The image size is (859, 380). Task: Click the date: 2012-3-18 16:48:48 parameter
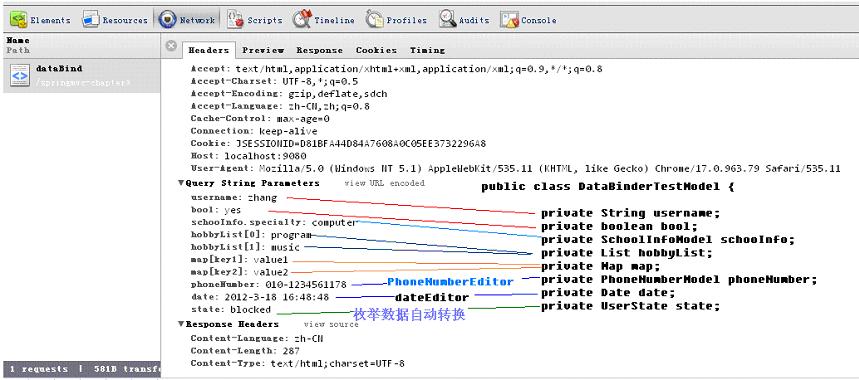click(x=260, y=297)
